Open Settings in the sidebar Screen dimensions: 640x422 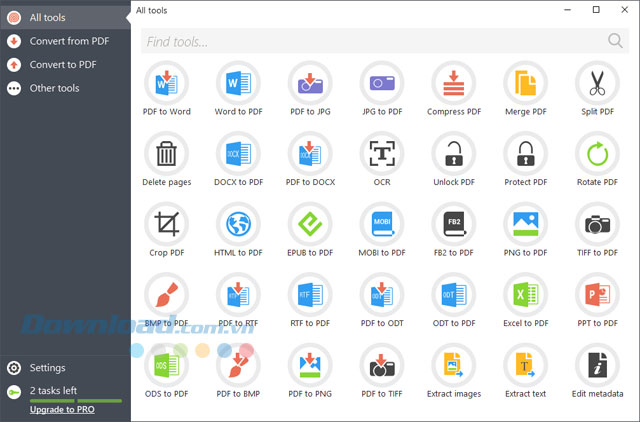65,368
